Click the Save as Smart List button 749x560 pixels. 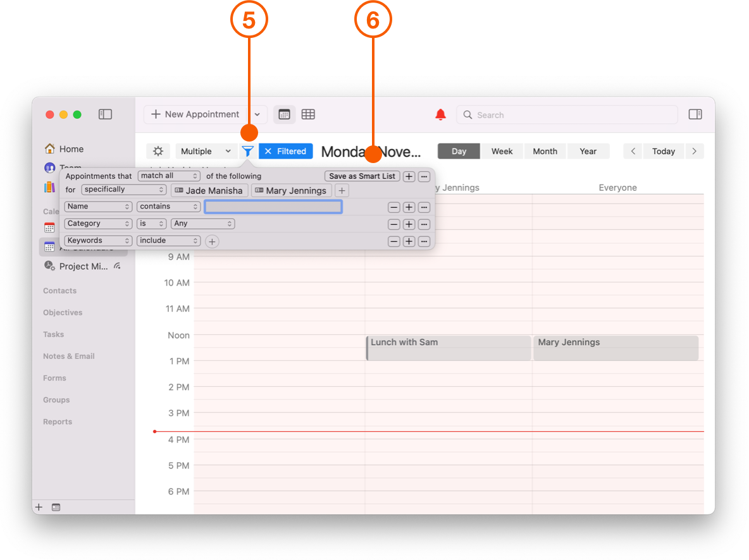[362, 176]
